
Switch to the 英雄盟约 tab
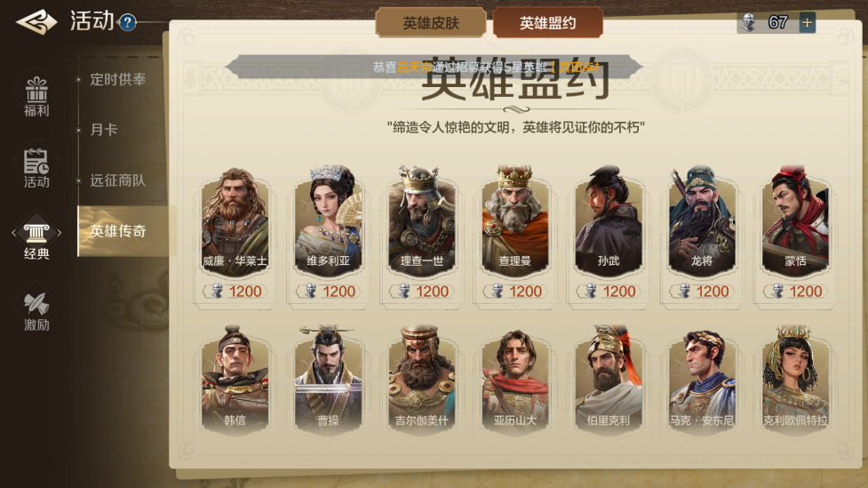[x=547, y=23]
